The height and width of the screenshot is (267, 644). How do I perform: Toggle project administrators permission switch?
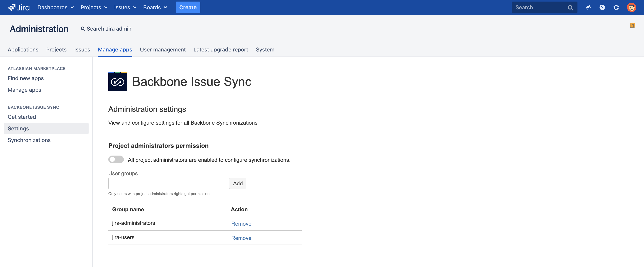[x=116, y=159]
